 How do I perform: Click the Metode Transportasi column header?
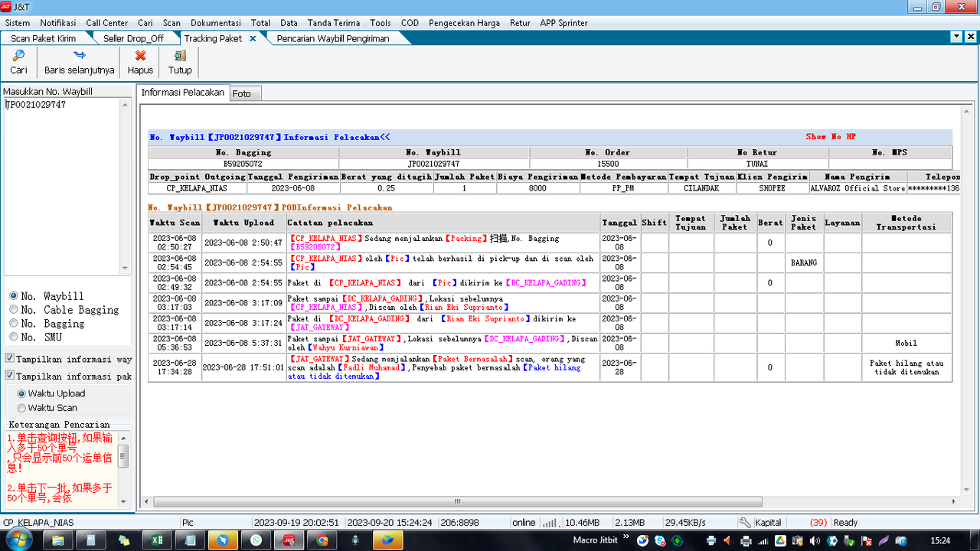click(906, 223)
